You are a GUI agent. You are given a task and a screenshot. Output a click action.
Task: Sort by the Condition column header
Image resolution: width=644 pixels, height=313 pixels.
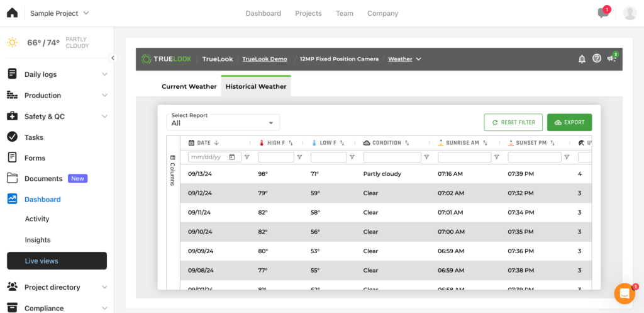[x=387, y=143]
